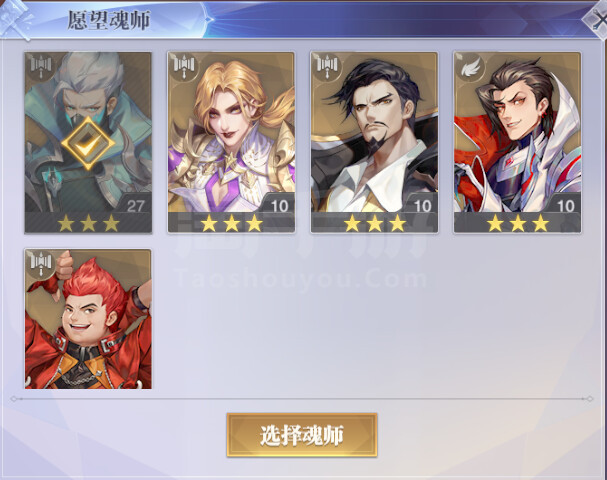Viewport: 607px width, 480px height.
Task: Click the class icon on the masked hero card
Action: tap(41, 68)
